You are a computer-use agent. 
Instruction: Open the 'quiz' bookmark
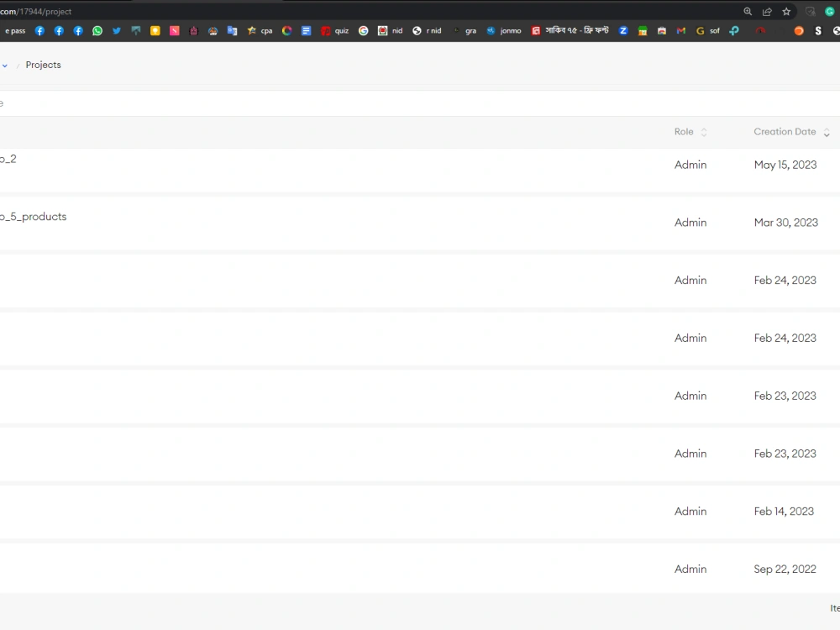pyautogui.click(x=335, y=30)
